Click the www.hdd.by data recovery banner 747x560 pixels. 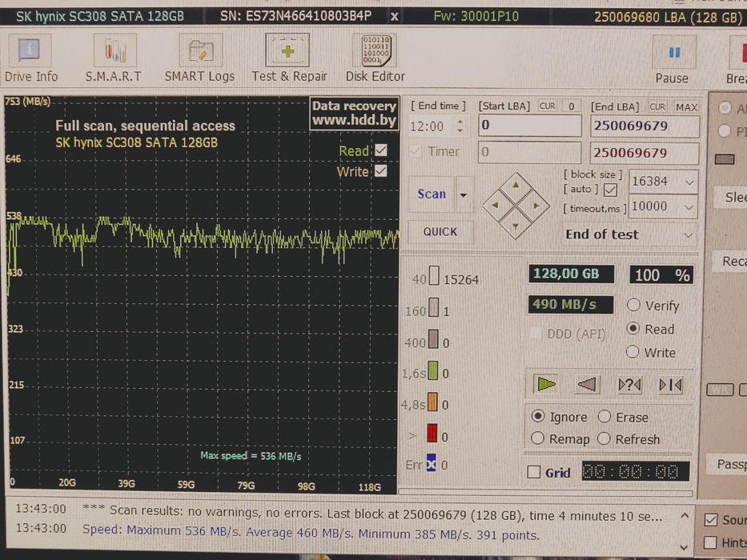[x=354, y=114]
